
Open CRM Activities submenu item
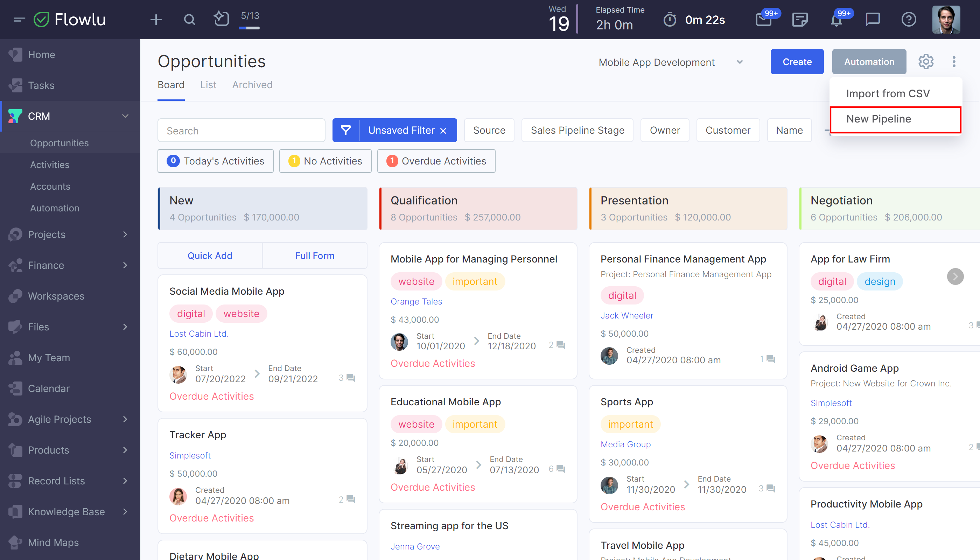70,164
